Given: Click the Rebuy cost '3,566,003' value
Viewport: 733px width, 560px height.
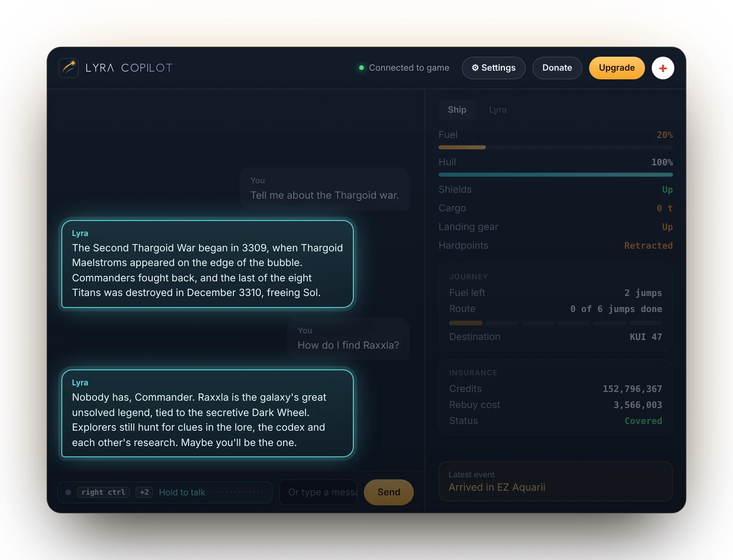Looking at the screenshot, I should click(638, 405).
